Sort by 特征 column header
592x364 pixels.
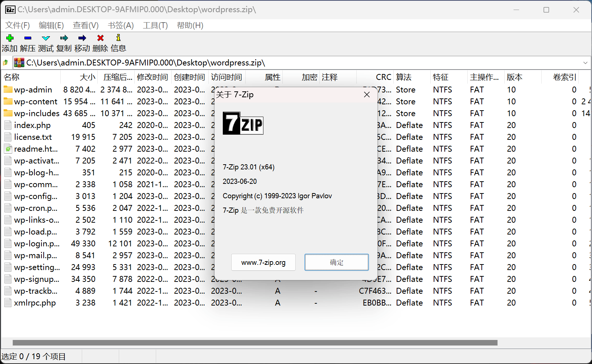click(x=449, y=77)
